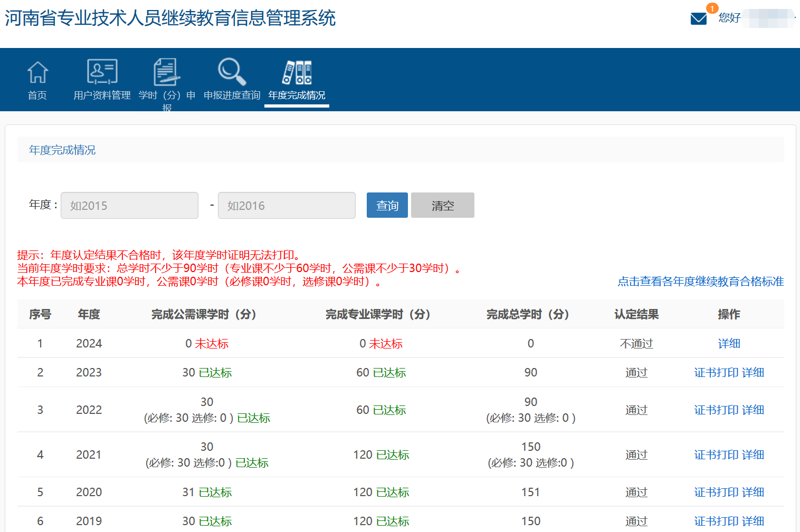Open 详细 link for year 2019
This screenshot has height=532, width=800.
(753, 521)
